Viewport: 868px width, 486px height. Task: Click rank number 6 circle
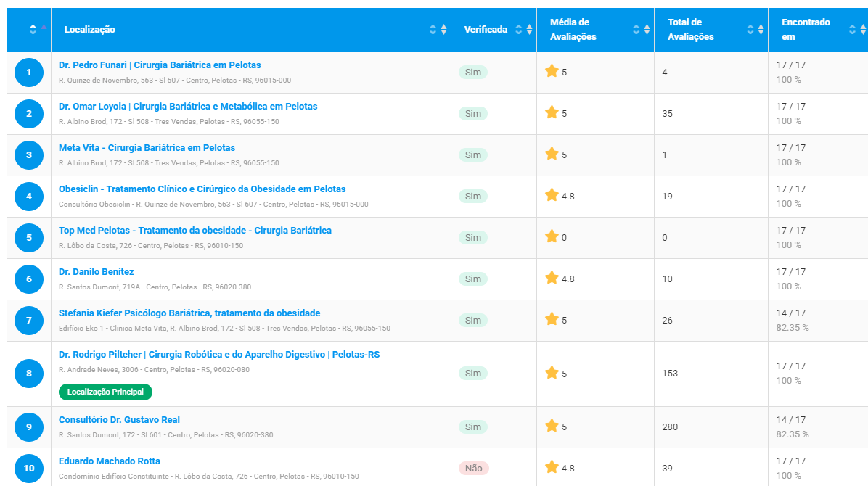(x=29, y=279)
